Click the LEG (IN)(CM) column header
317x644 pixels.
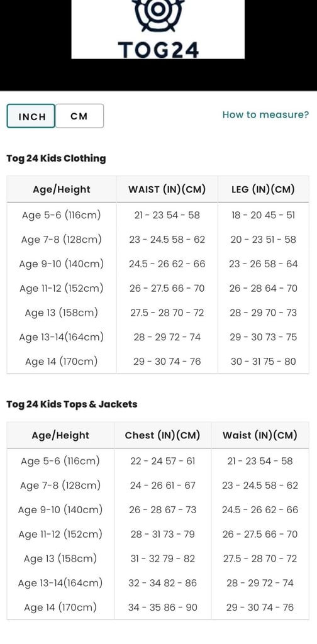[x=263, y=189]
